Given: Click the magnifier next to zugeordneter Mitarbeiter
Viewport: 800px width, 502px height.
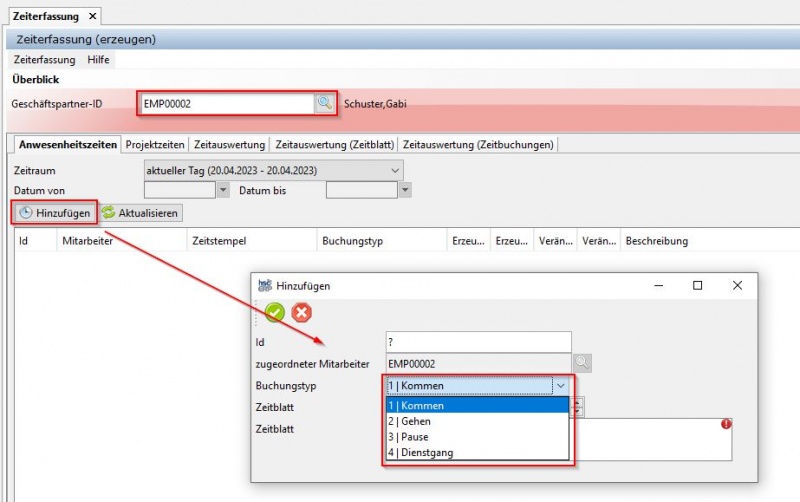Looking at the screenshot, I should (x=582, y=364).
